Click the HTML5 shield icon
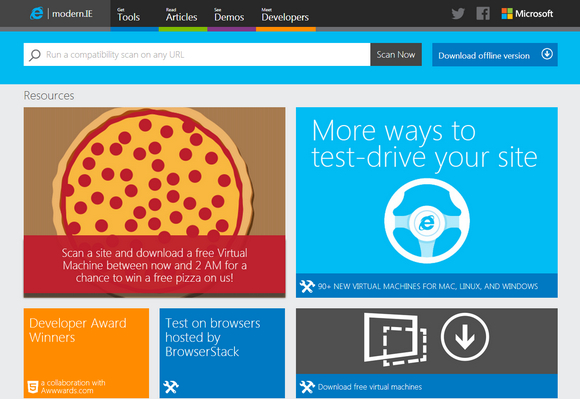580x399 pixels. (x=33, y=387)
